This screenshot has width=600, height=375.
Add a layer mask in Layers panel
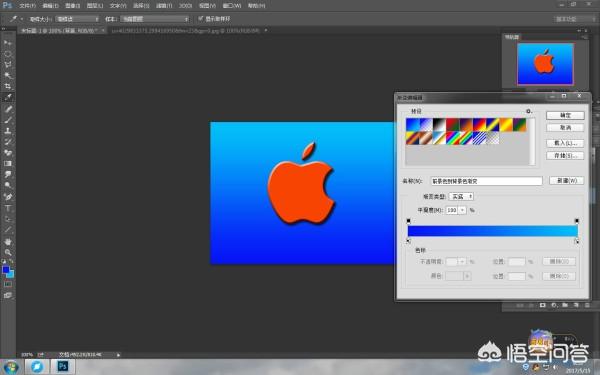click(543, 305)
